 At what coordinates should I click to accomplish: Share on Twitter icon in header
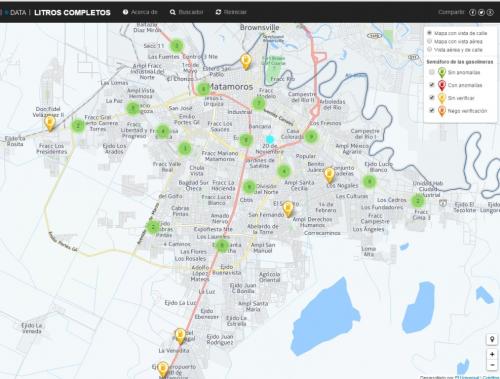(481, 12)
